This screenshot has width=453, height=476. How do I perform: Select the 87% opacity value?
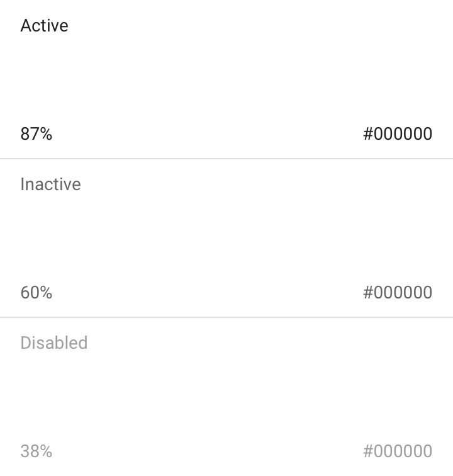(x=36, y=134)
